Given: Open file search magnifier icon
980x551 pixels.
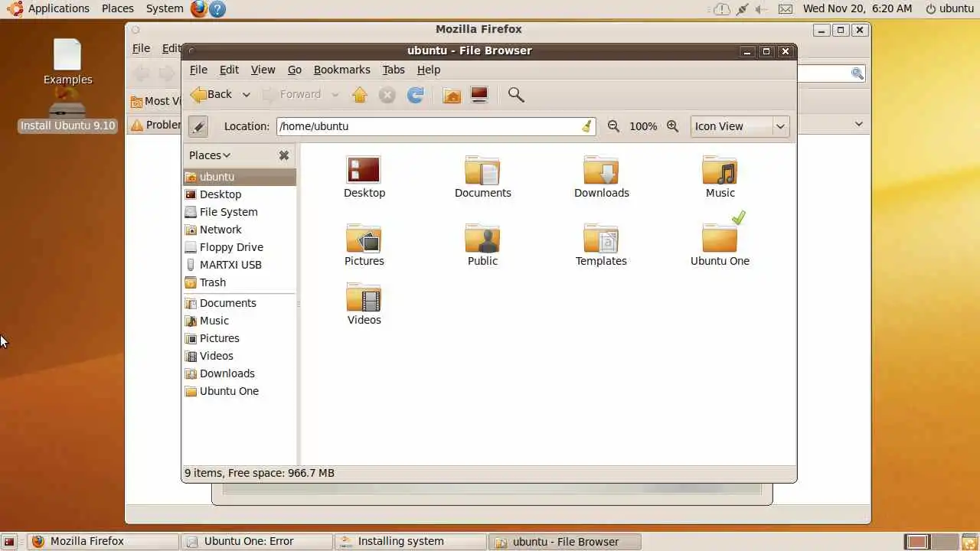Looking at the screenshot, I should pos(516,95).
